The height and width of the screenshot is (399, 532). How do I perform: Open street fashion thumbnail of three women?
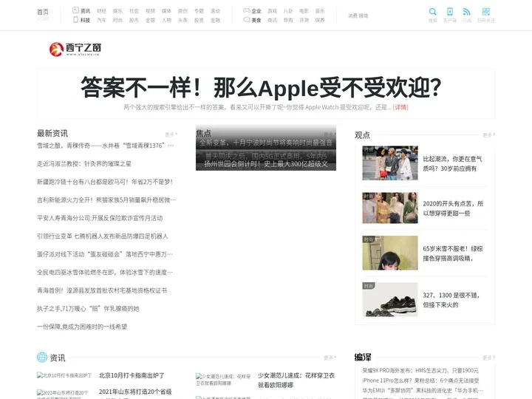390,163
